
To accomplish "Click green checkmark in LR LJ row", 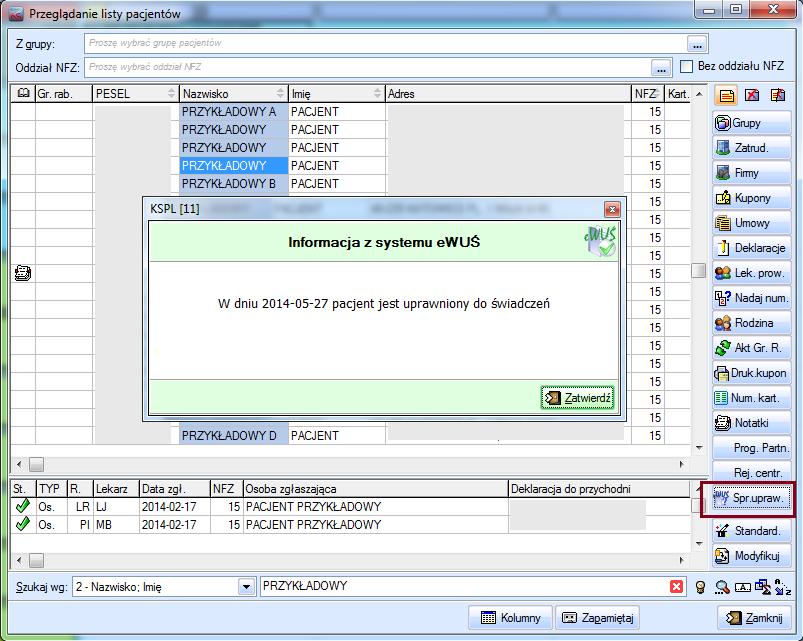I will (22, 506).
